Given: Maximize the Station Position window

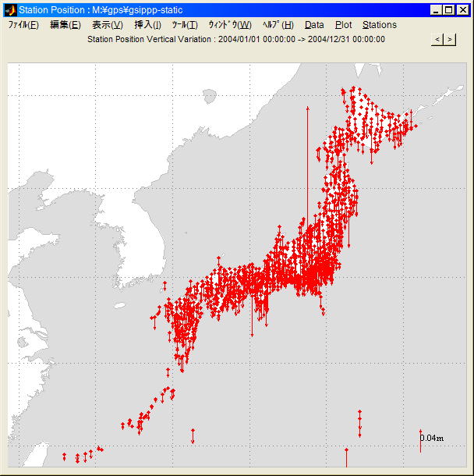Looking at the screenshot, I should click(448, 10).
